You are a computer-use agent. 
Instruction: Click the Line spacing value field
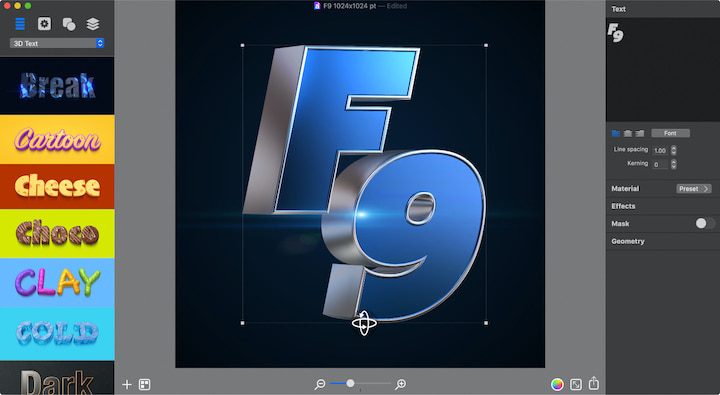point(660,150)
